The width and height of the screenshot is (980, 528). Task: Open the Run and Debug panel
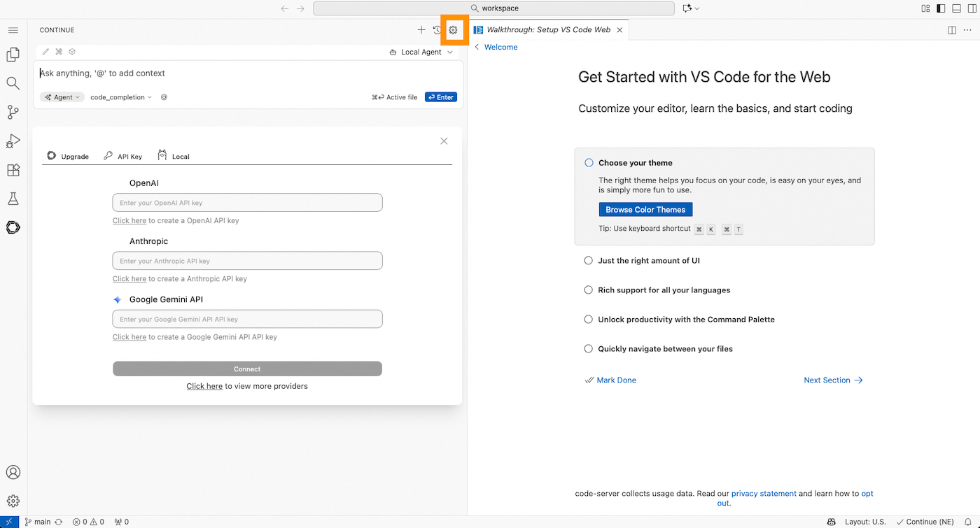pos(13,141)
